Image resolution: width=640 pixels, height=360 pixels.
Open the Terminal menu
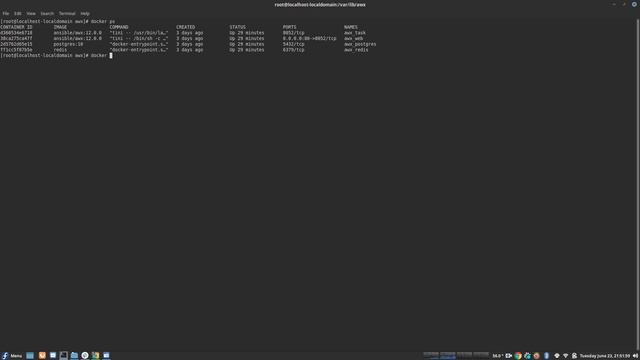point(67,13)
